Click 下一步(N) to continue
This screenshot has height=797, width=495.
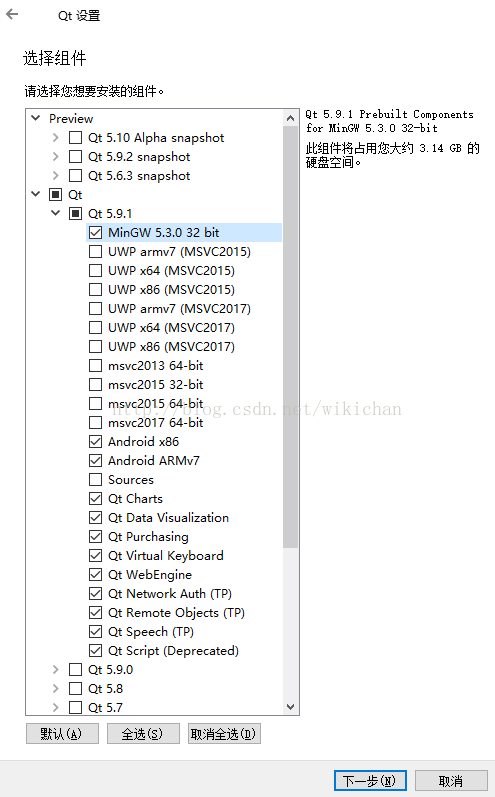370,780
